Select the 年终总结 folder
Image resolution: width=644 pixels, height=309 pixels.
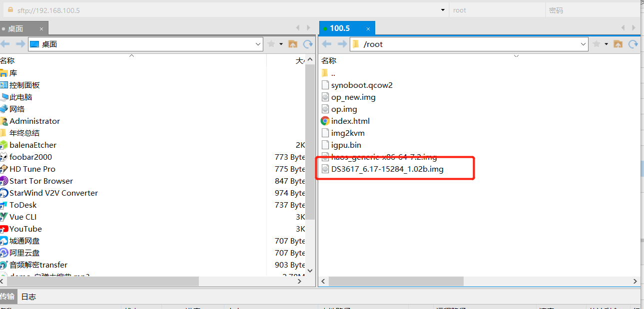pos(24,133)
